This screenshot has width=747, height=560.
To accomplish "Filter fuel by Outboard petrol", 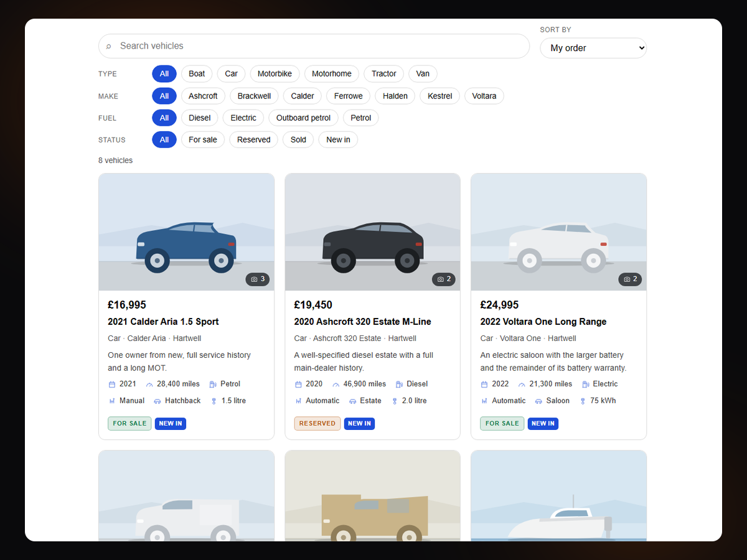I will pyautogui.click(x=304, y=118).
